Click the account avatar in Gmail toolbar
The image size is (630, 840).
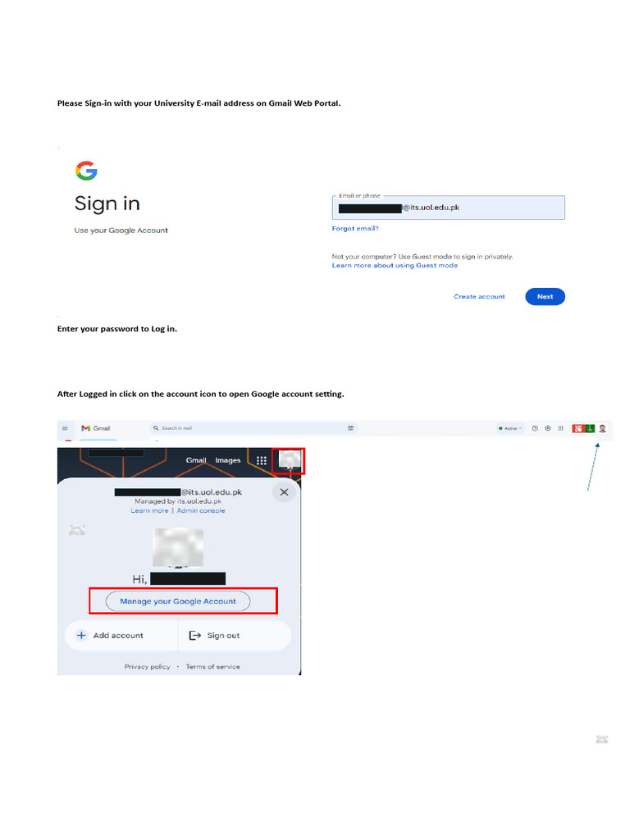[x=602, y=428]
